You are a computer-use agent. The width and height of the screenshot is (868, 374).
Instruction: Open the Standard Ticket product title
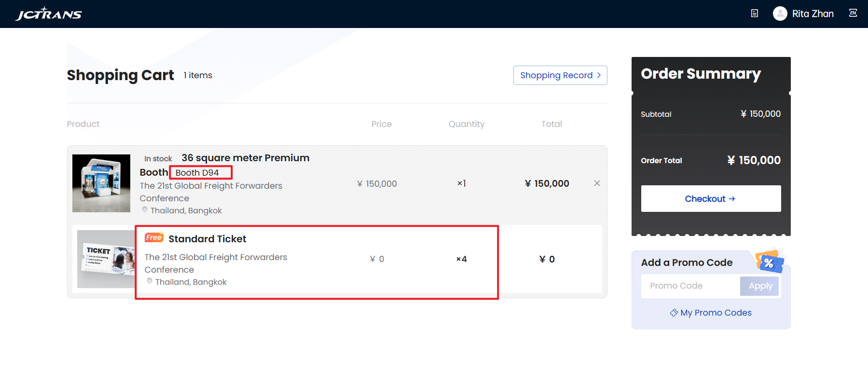207,239
